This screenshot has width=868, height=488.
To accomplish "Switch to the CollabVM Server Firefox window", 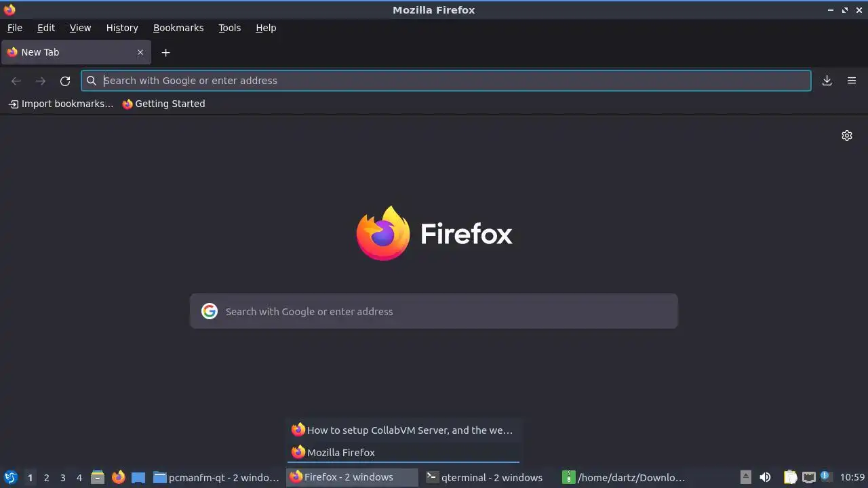I will pos(403,430).
